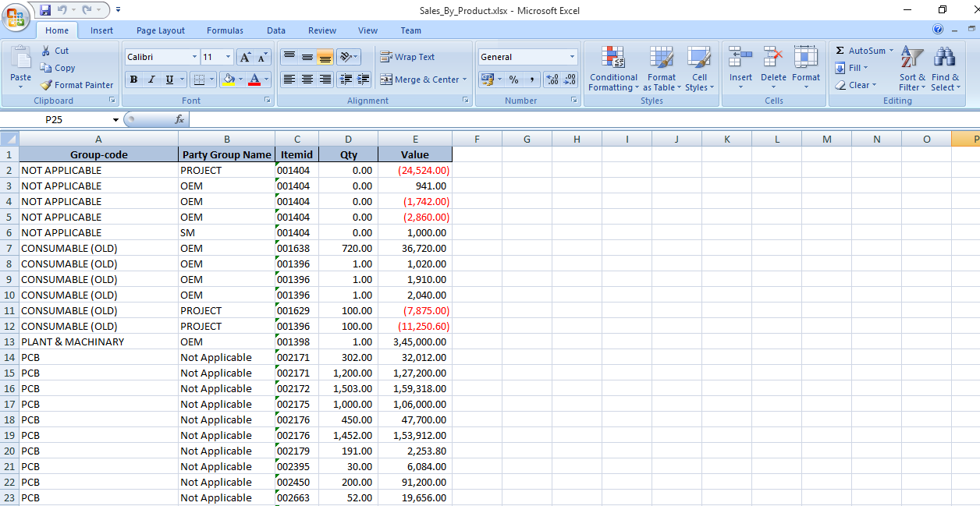The height and width of the screenshot is (506, 980).
Task: Expand the AutoSum dropdown arrow
Action: click(891, 51)
